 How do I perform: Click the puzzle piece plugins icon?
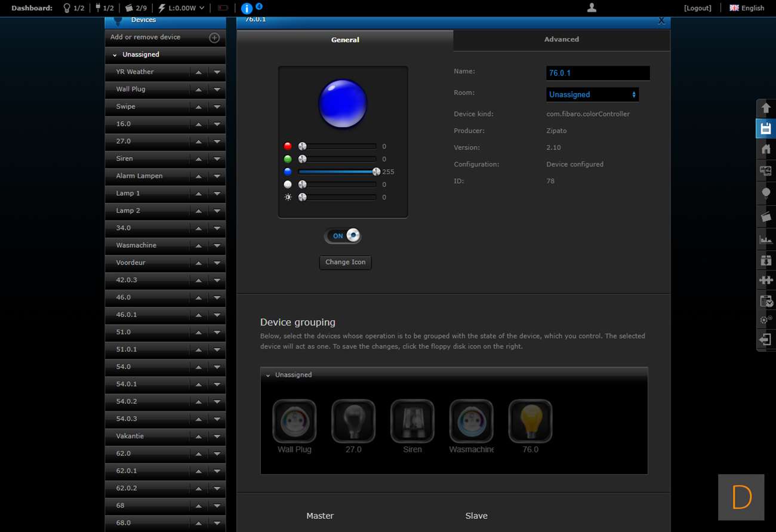pos(766,279)
